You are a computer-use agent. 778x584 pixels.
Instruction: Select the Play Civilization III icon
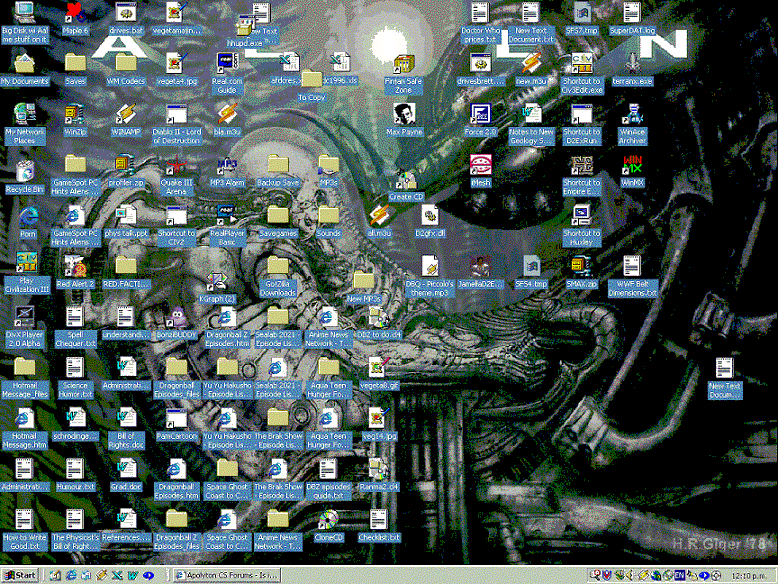24,267
